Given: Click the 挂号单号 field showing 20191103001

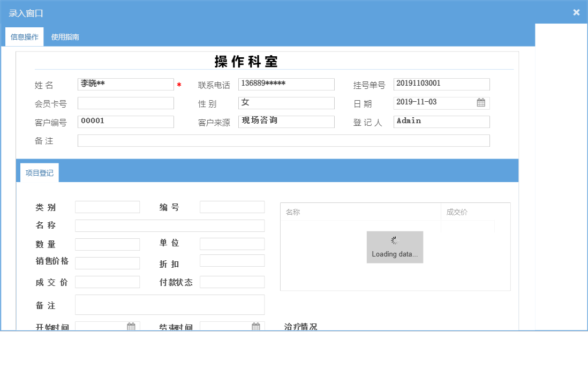Looking at the screenshot, I should pos(441,84).
